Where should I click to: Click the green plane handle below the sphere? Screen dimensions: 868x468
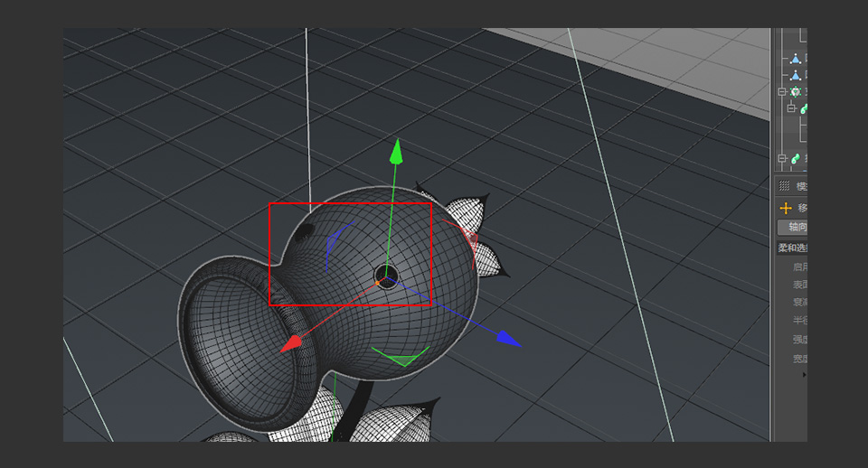(401, 357)
